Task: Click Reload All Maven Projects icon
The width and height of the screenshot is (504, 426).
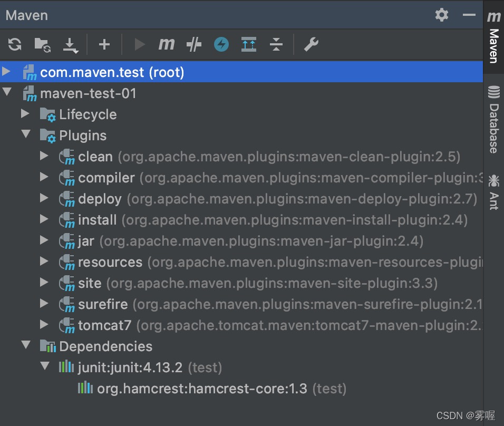Action: 15,44
